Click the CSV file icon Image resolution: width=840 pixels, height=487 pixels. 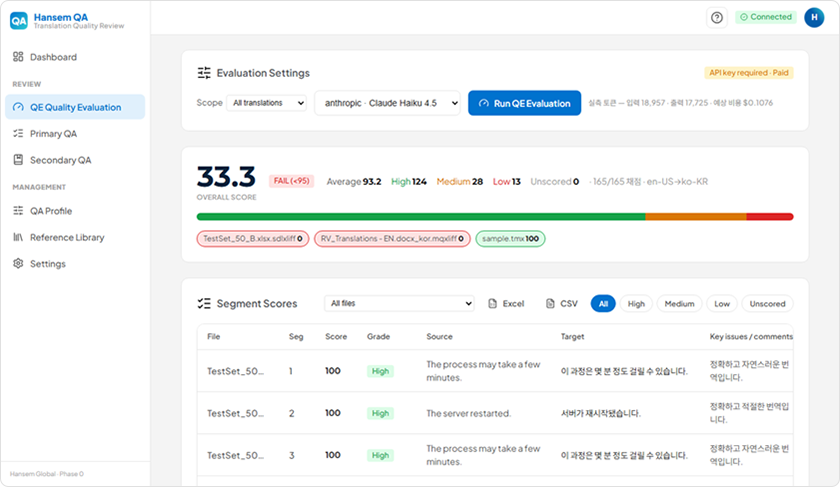pos(550,304)
